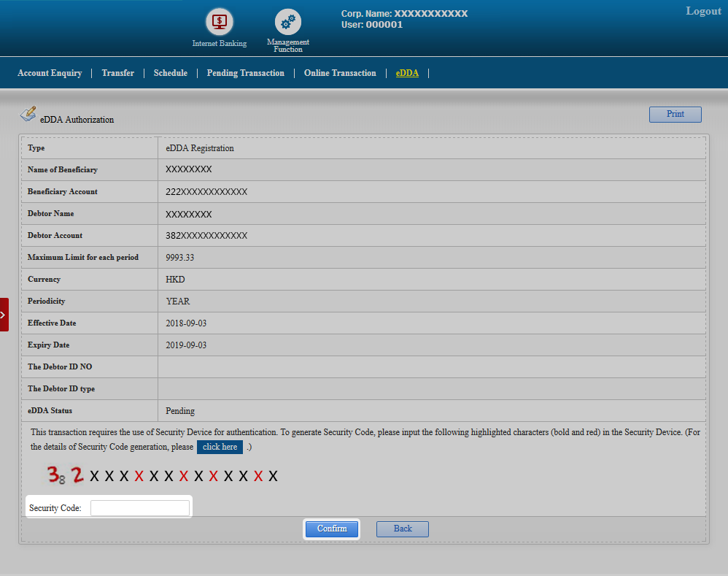
Task: Click the highlighted security character sequence
Action: 162,476
